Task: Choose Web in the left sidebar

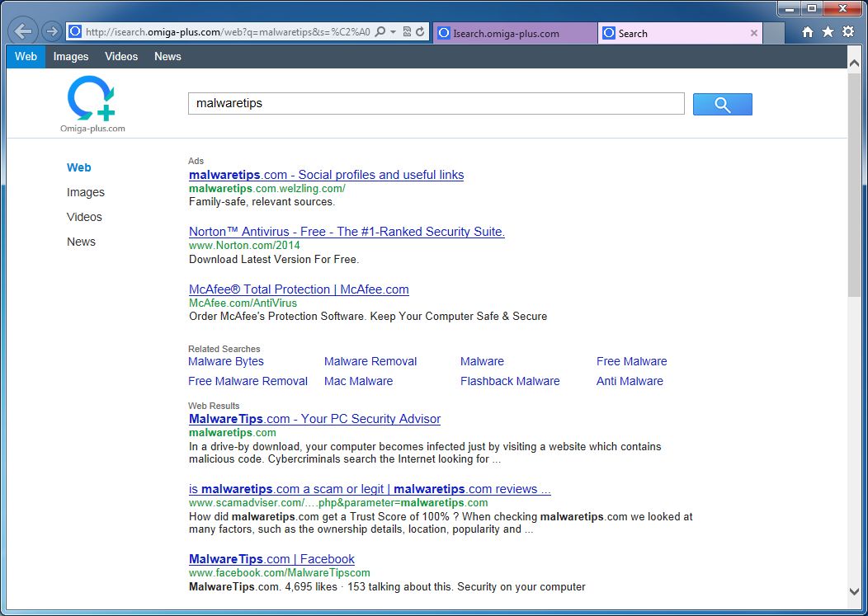Action: tap(78, 167)
